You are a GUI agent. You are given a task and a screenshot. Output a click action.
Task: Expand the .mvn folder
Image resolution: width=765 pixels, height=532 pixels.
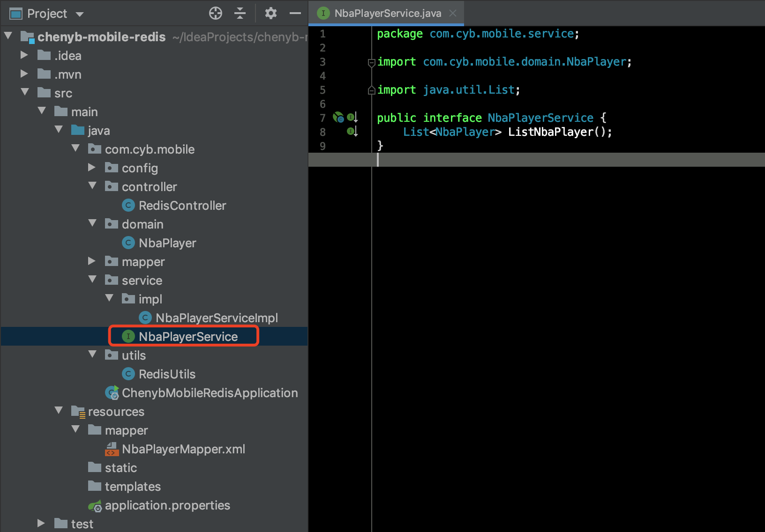click(24, 74)
